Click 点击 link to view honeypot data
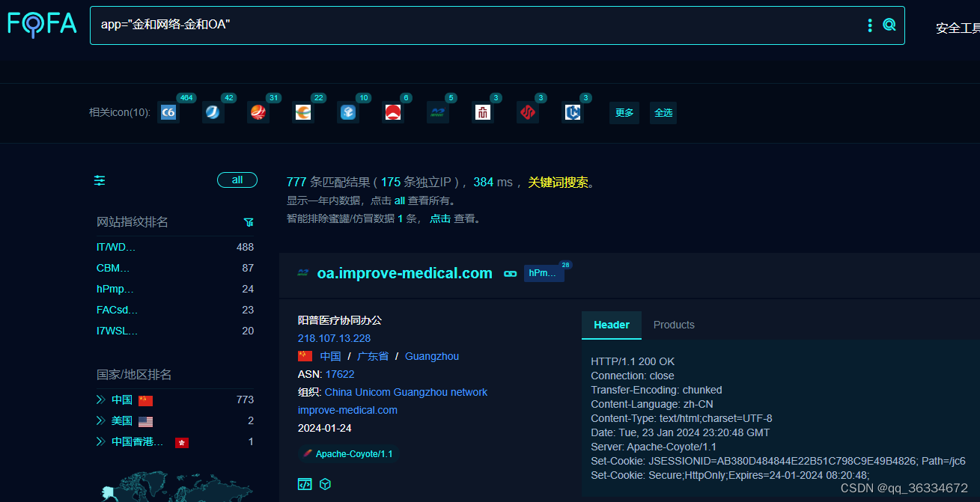This screenshot has height=502, width=980. 440,218
